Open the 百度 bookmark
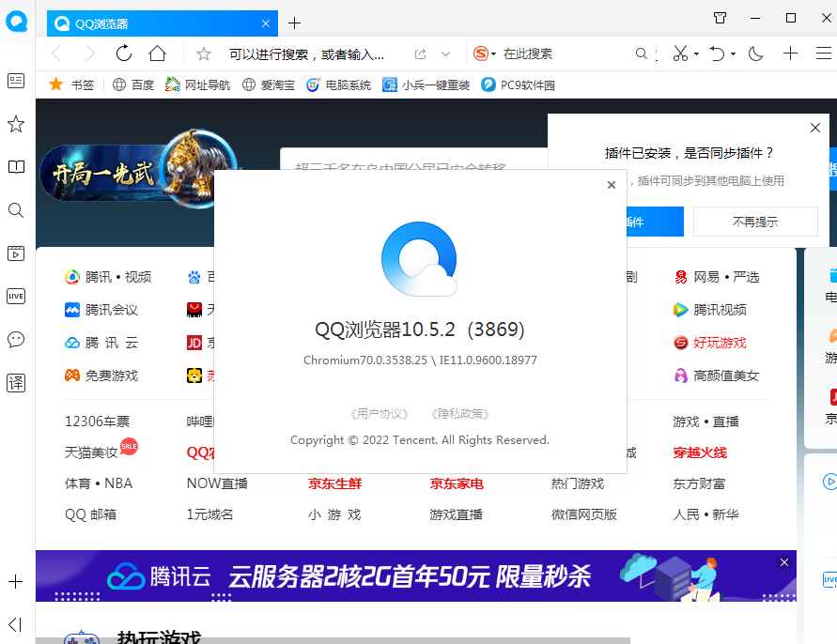Image resolution: width=837 pixels, height=644 pixels. coord(133,84)
